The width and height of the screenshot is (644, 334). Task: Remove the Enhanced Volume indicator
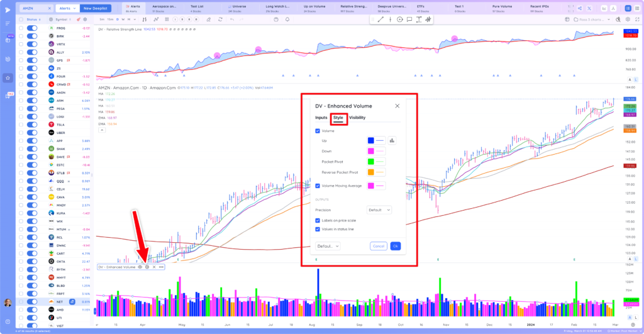(154, 267)
